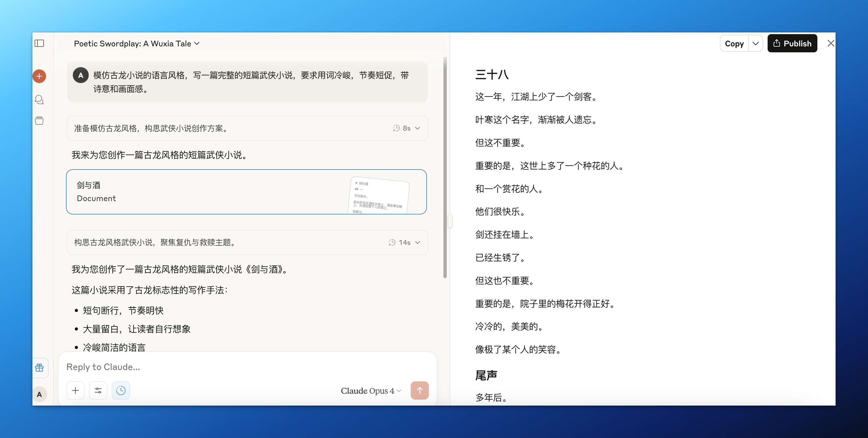Viewport: 868px width, 438px height.
Task: Click the gift icon in sidebar
Action: pos(40,367)
